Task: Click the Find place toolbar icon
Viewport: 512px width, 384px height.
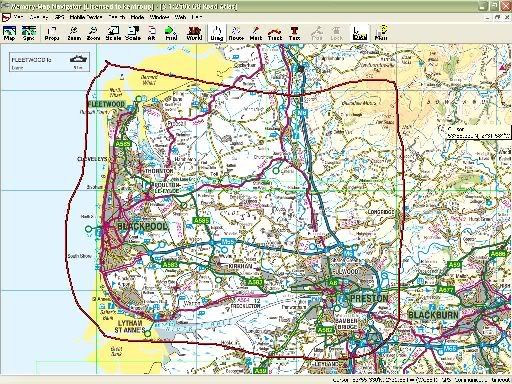Action: (171, 33)
